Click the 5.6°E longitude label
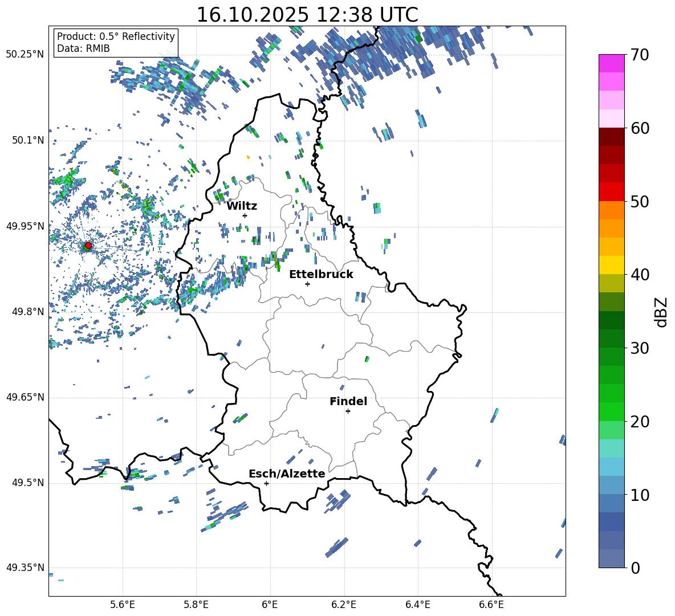Screen dimensions: 675x616 click(123, 605)
